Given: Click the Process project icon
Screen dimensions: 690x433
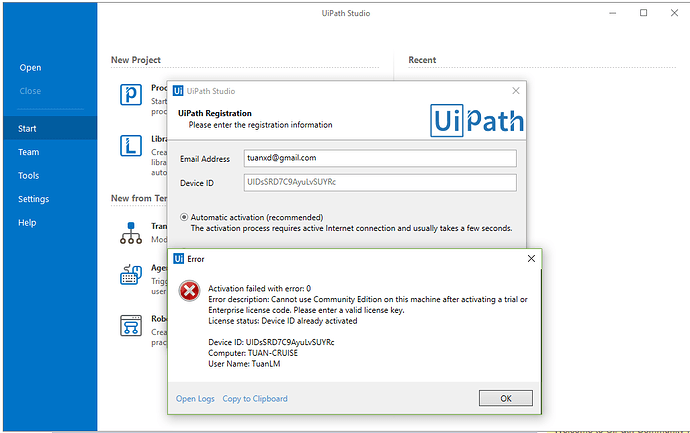Looking at the screenshot, I should pos(131,95).
